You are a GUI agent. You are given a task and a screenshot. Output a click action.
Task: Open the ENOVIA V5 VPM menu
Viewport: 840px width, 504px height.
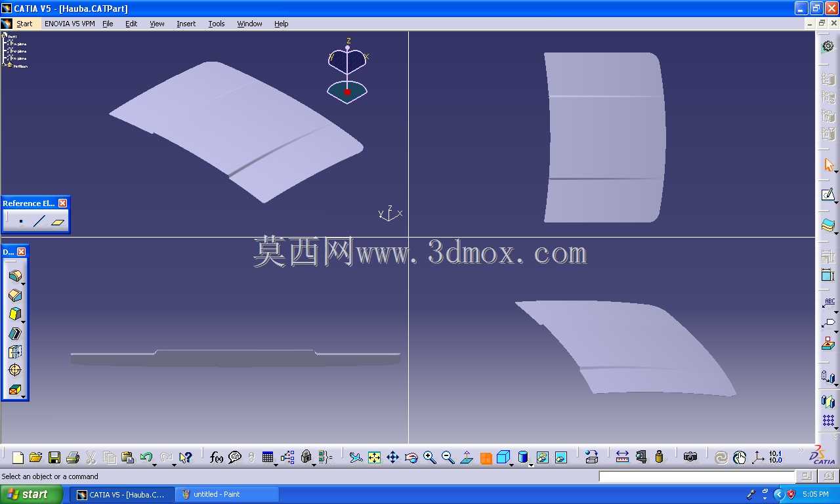pos(70,24)
